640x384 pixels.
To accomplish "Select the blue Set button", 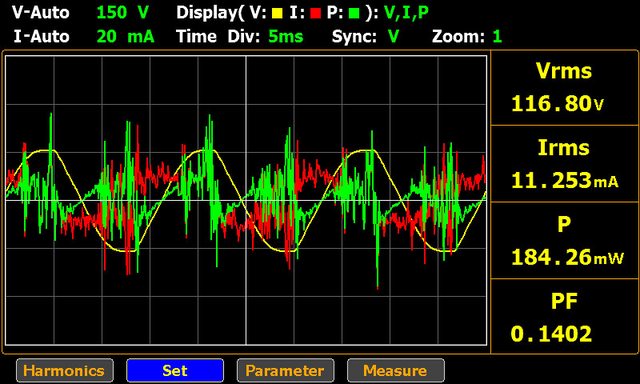I will [x=175, y=371].
